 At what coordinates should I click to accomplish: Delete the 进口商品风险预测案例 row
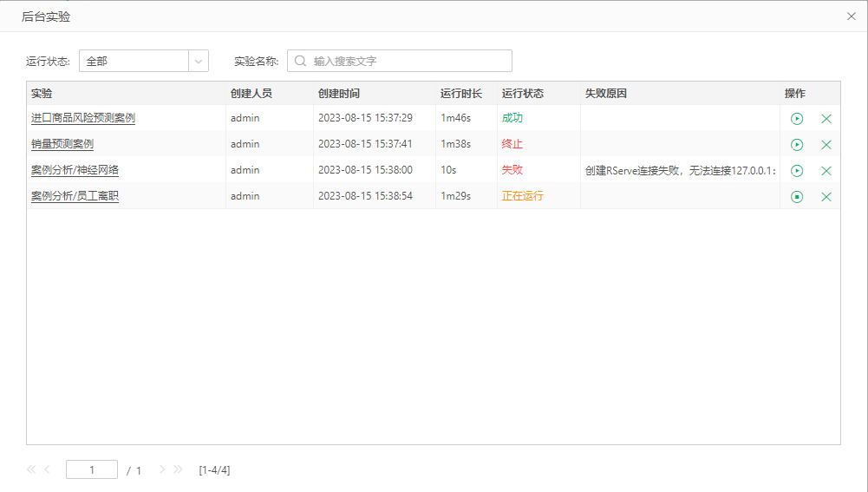(x=826, y=119)
